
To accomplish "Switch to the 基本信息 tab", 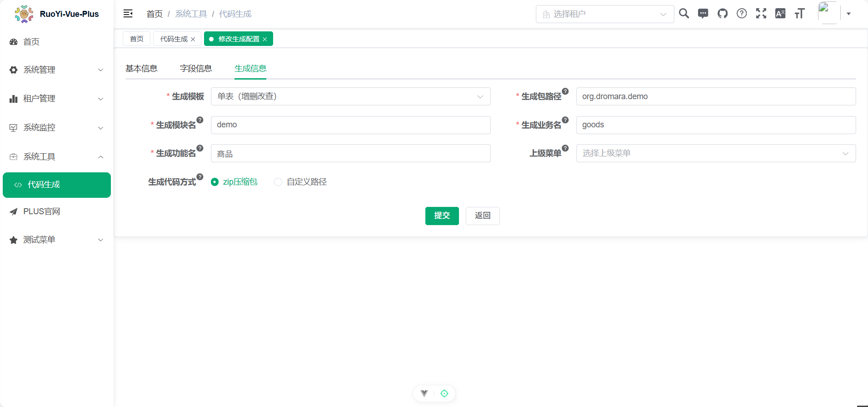I will 141,69.
